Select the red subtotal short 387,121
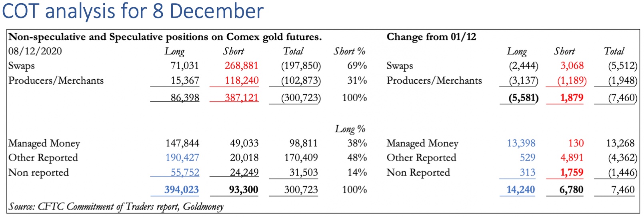Image resolution: width=644 pixels, height=217 pixels. pyautogui.click(x=241, y=98)
